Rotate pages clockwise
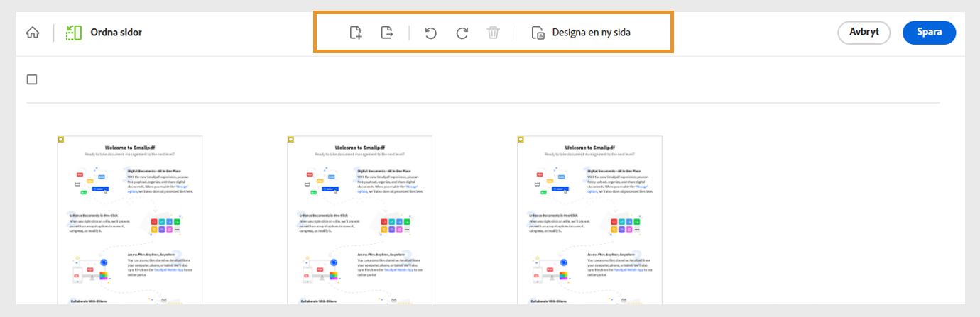 (462, 33)
